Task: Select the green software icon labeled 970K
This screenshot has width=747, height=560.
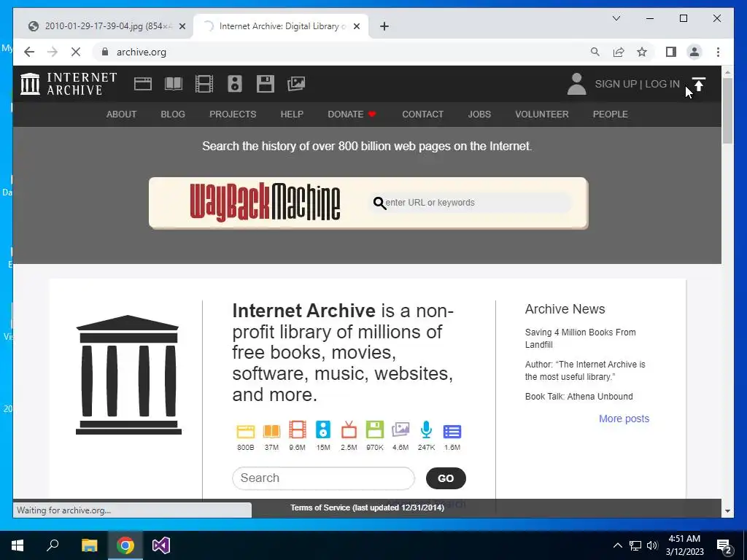Action: (375, 429)
